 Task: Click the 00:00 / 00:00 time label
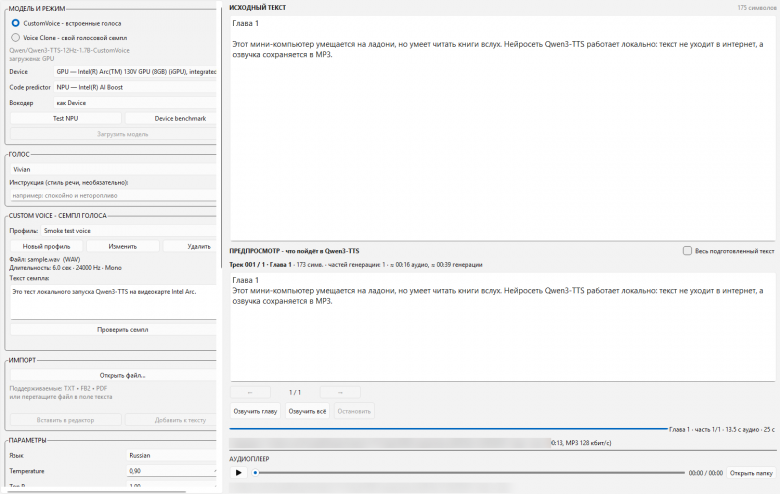[x=705, y=473]
